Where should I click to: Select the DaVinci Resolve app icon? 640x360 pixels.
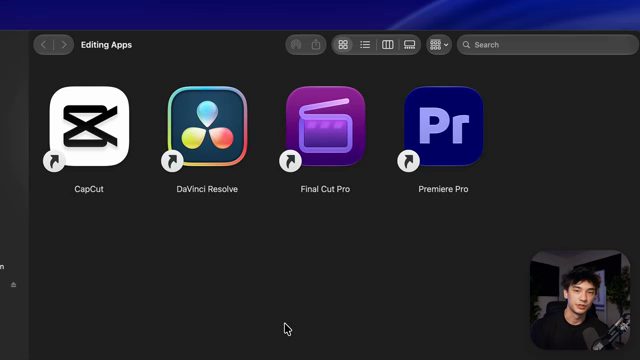(x=207, y=126)
